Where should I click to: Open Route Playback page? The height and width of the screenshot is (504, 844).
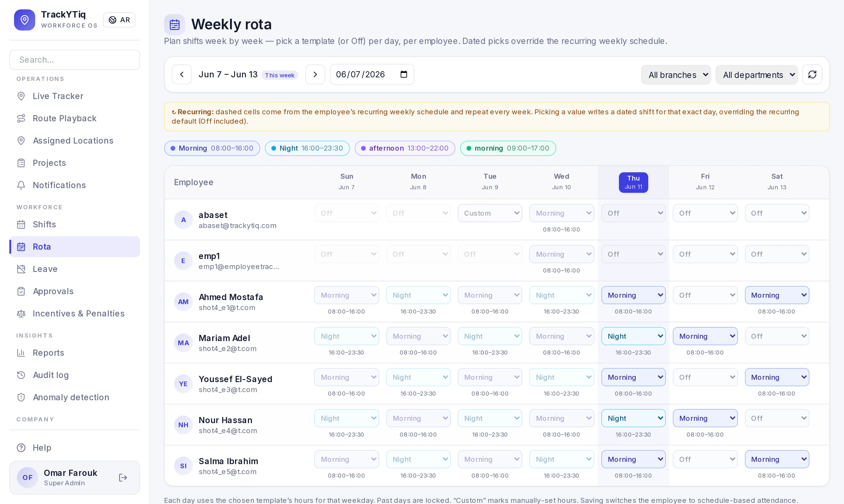coord(75,118)
